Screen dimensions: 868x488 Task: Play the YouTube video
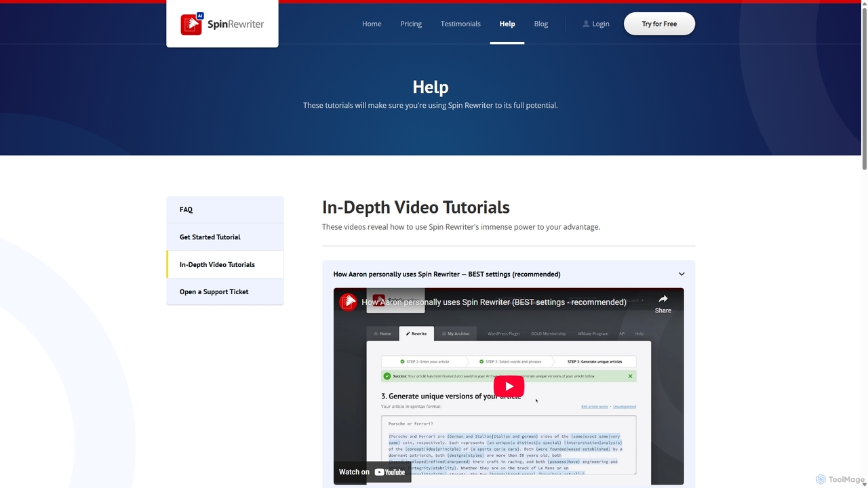pyautogui.click(x=509, y=386)
